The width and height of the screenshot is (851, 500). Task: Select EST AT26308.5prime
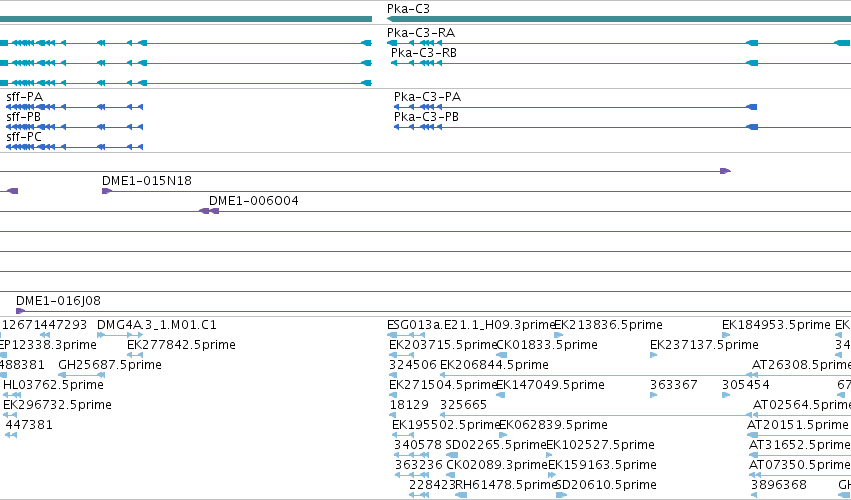coord(801,365)
